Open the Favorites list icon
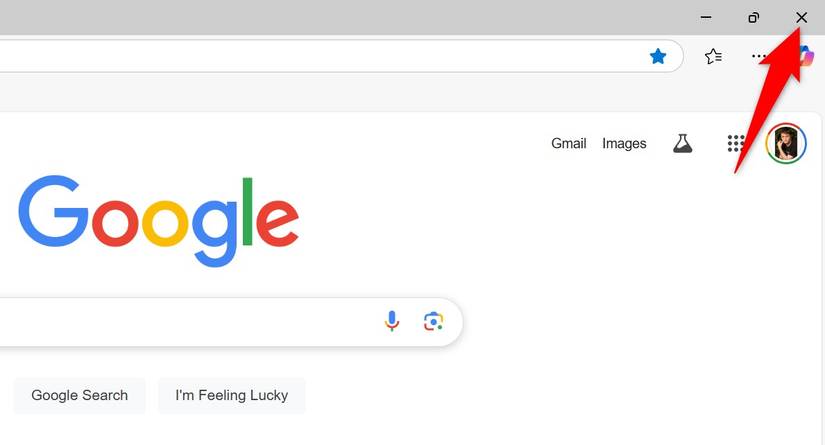 click(x=713, y=56)
